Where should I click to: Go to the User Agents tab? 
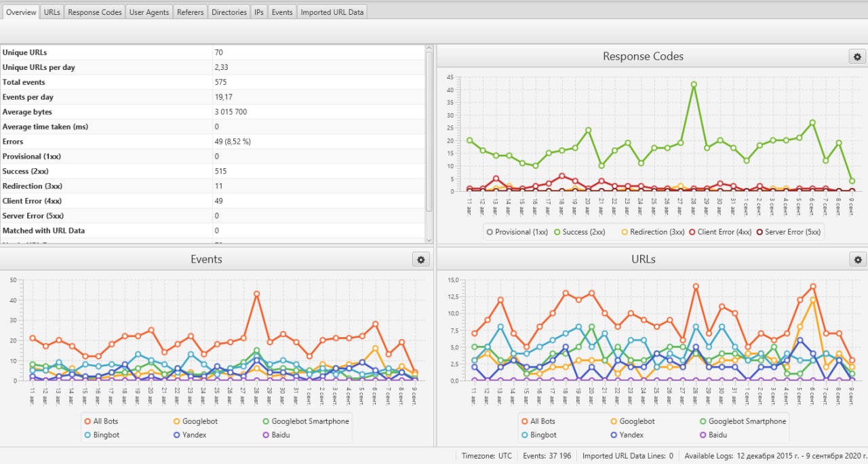(149, 12)
